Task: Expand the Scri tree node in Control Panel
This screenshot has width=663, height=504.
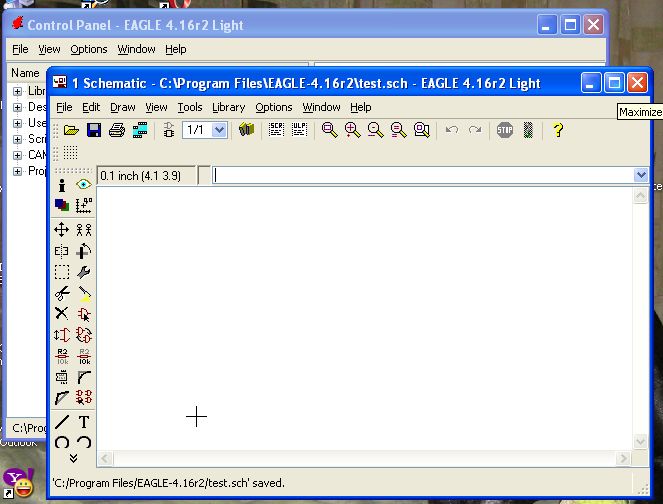Action: pyautogui.click(x=17, y=140)
